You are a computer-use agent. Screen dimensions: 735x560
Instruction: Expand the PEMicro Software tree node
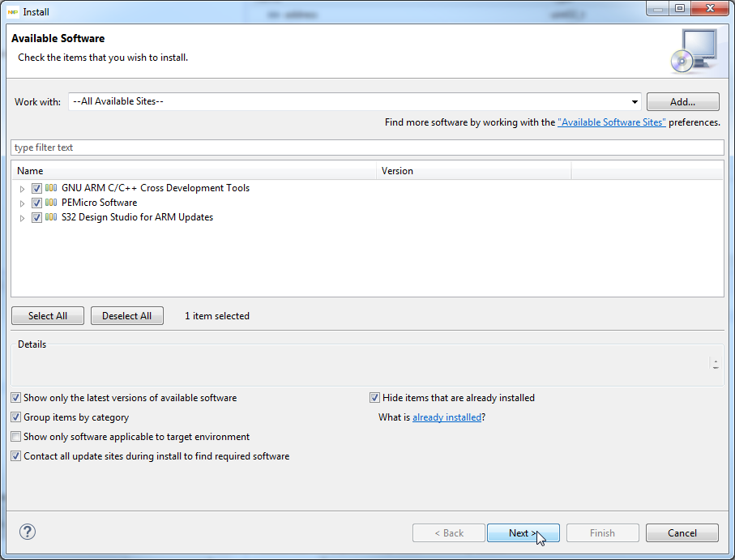tap(23, 203)
